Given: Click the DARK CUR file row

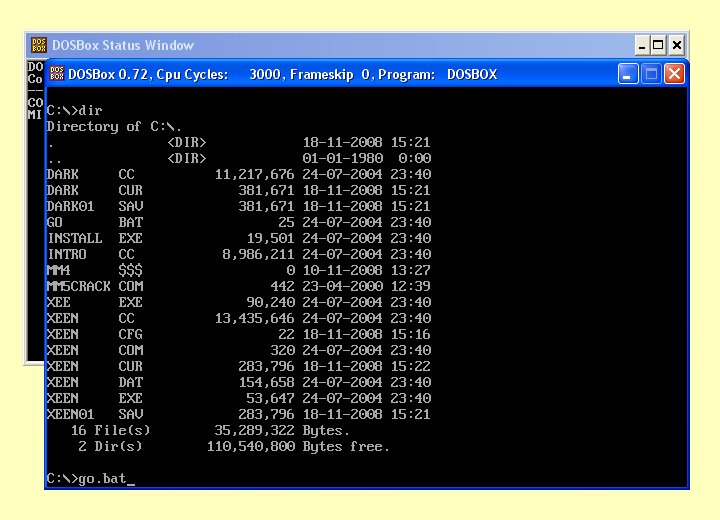Looking at the screenshot, I should click(239, 190).
